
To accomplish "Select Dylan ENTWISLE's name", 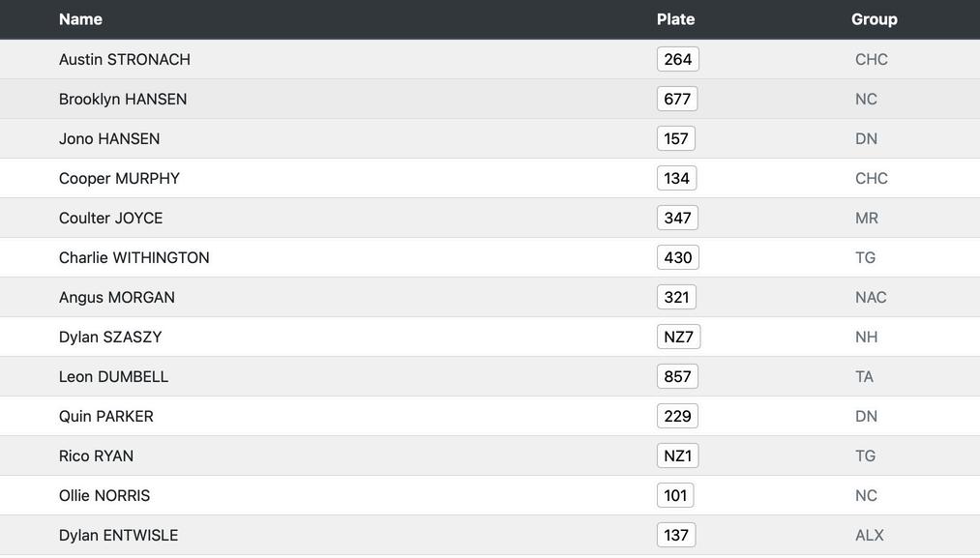I will (118, 535).
